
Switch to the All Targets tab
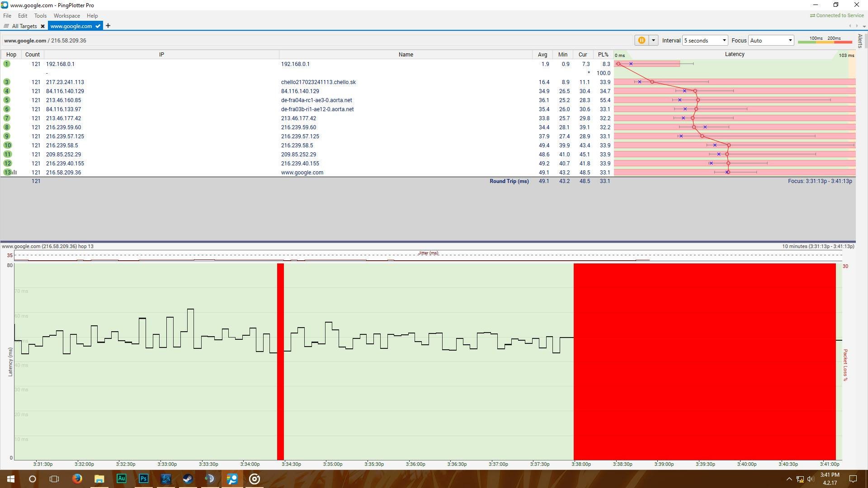pos(24,26)
